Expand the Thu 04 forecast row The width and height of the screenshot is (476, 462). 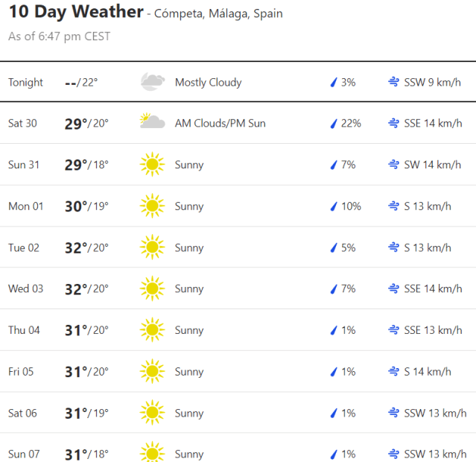(238, 330)
